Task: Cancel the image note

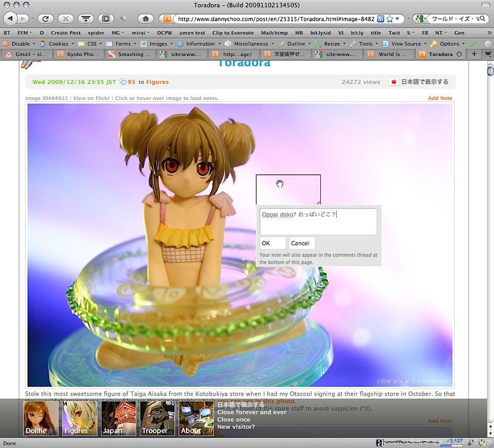Action: [302, 243]
